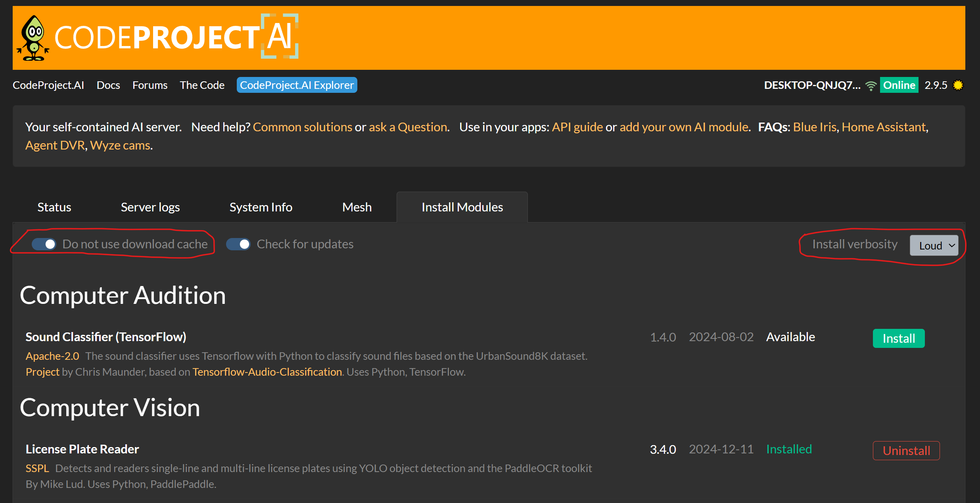Open the Blue Iris FAQ link

pos(815,127)
